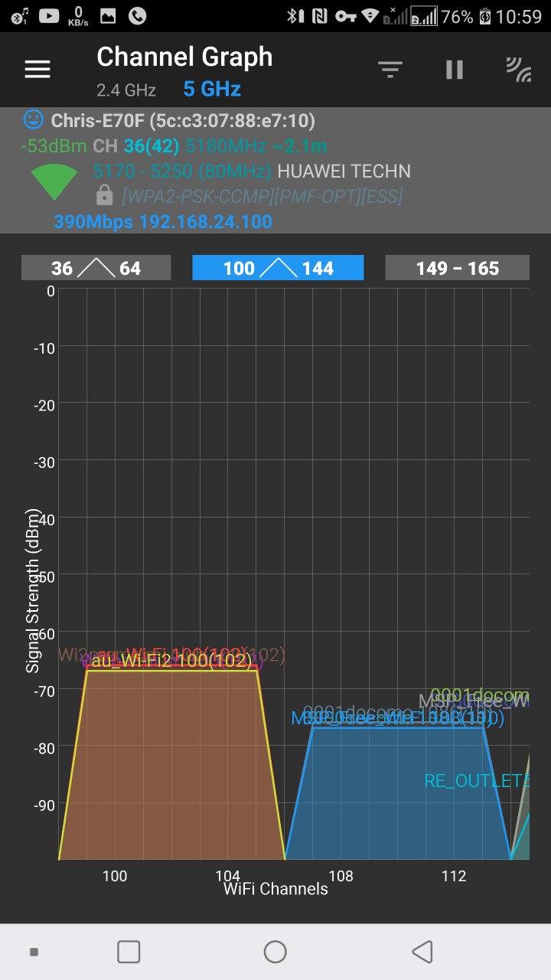The height and width of the screenshot is (980, 551).
Task: Select the RE_OUTLET graph label
Action: [x=477, y=781]
